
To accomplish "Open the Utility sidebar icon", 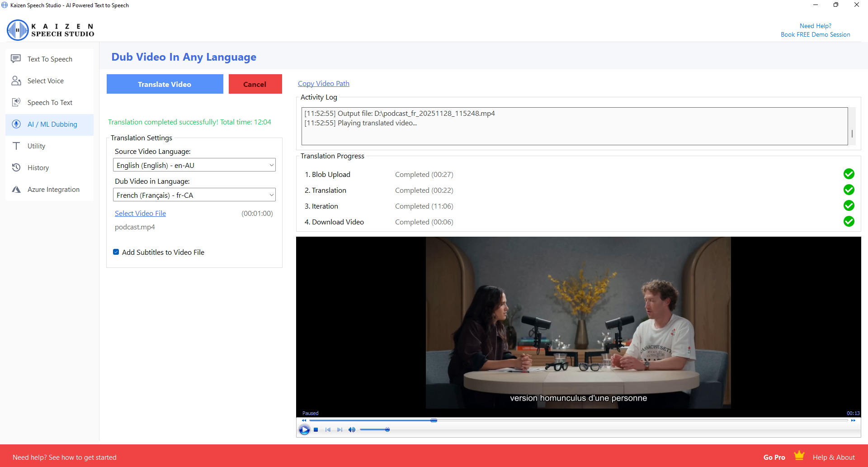I will coord(16,146).
